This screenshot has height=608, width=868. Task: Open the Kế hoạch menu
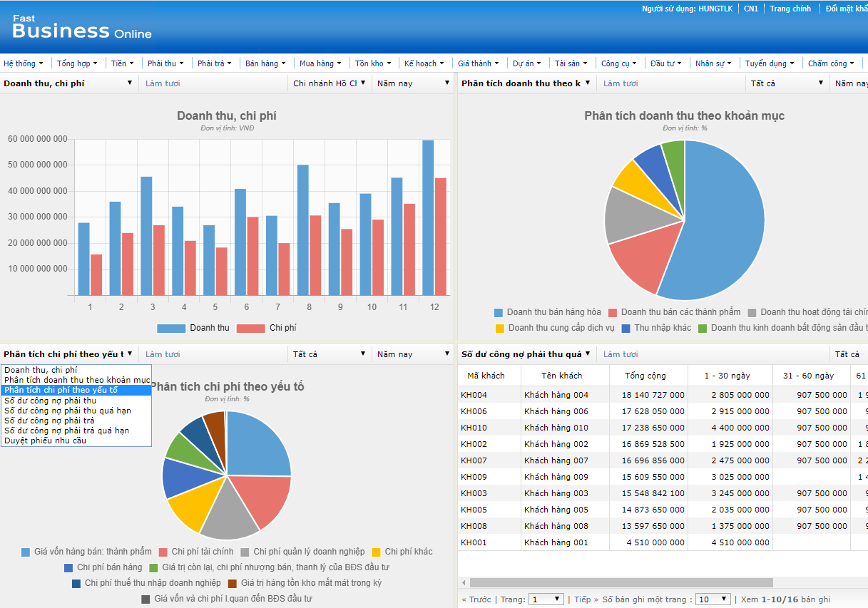coord(424,63)
